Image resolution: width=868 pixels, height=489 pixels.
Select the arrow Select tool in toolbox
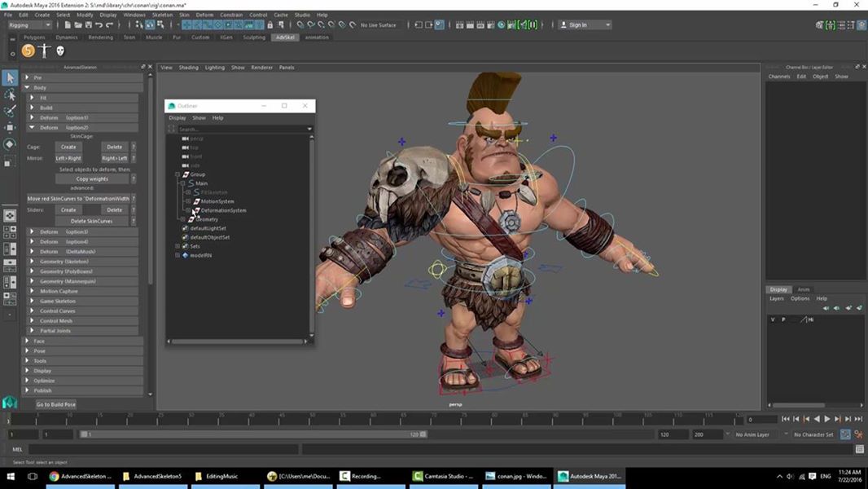click(10, 78)
